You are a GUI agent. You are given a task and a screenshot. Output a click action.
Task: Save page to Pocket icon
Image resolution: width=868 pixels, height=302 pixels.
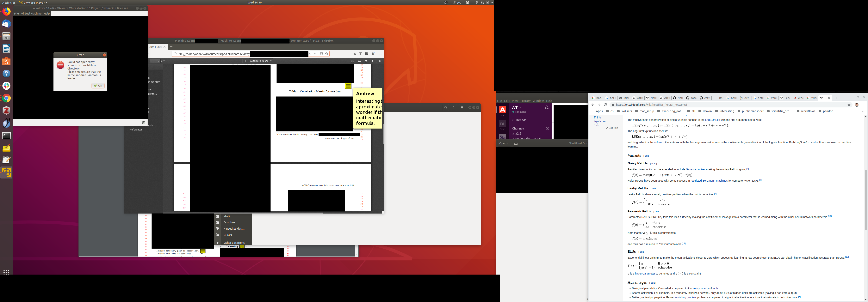321,54
